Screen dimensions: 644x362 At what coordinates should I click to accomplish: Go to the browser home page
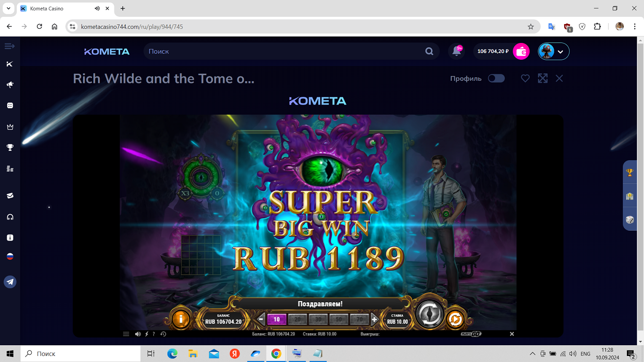tap(55, 27)
